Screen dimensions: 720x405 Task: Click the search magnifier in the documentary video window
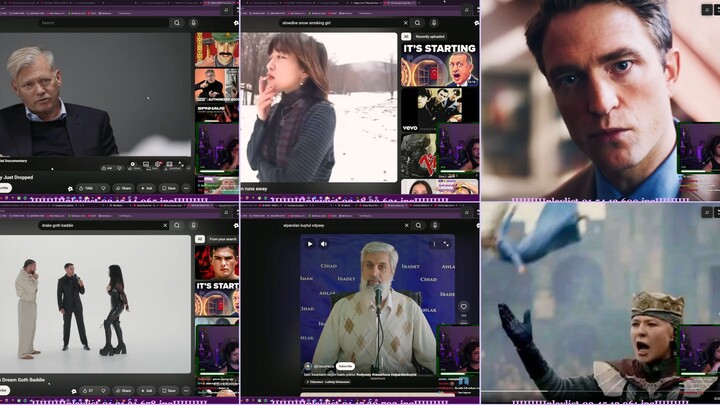point(177,22)
